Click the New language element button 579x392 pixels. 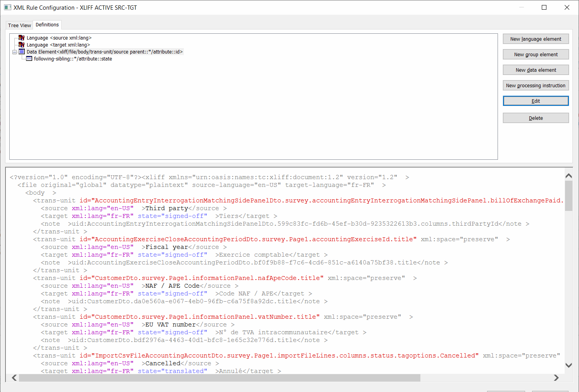click(x=536, y=39)
